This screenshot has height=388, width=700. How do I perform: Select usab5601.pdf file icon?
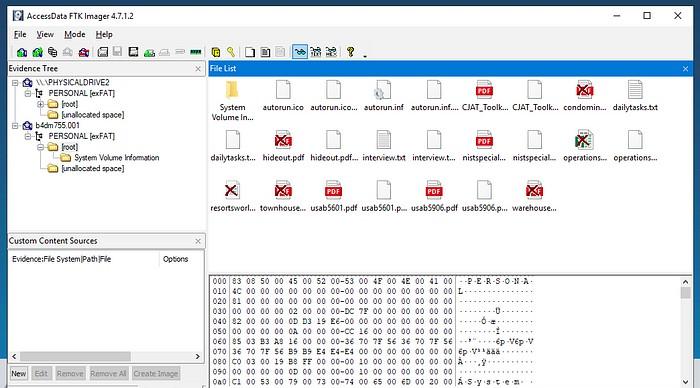333,190
